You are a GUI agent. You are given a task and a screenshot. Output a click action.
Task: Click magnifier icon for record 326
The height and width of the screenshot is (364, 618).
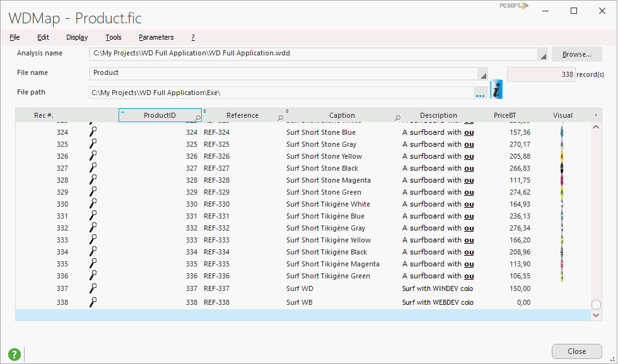93,156
